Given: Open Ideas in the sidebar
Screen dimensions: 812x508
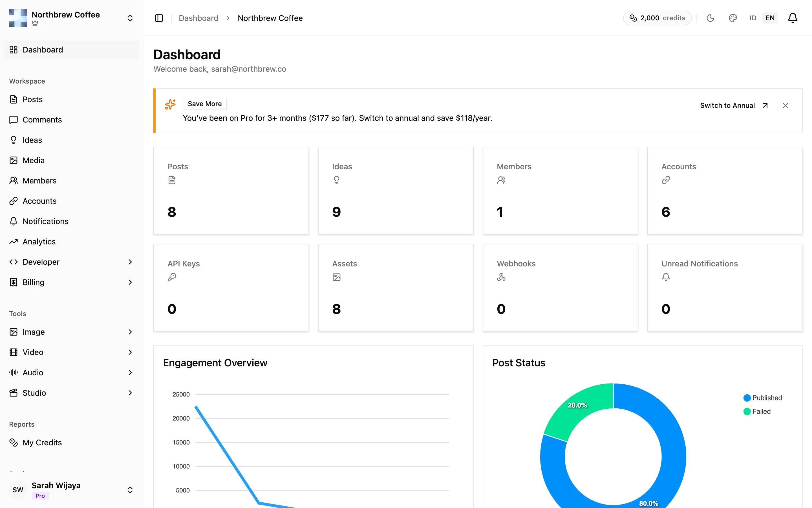Looking at the screenshot, I should [71, 140].
